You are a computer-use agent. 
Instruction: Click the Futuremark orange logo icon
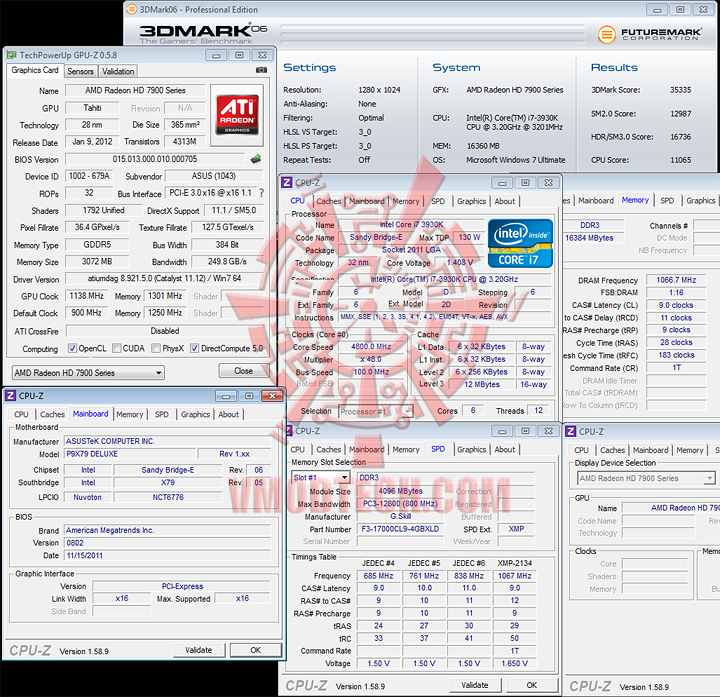(x=607, y=34)
